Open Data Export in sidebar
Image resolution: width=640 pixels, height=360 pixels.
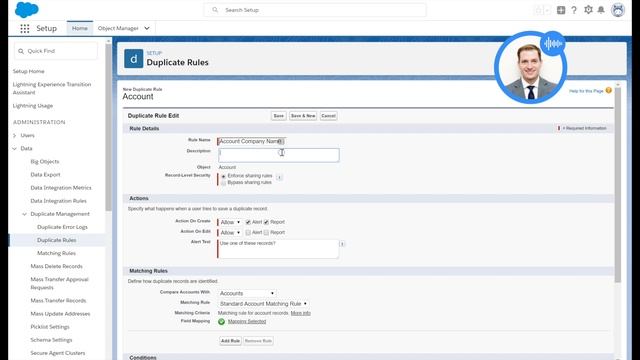45,175
